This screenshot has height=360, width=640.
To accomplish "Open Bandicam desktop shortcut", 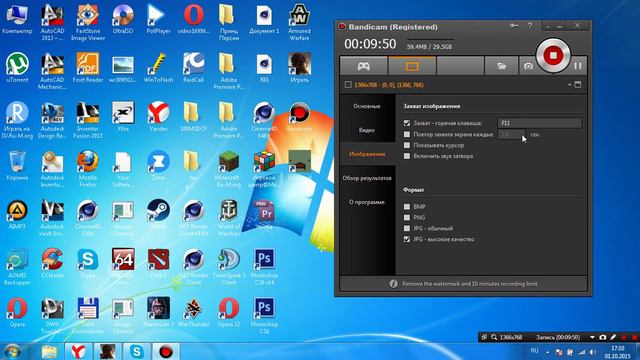I will coord(299,117).
